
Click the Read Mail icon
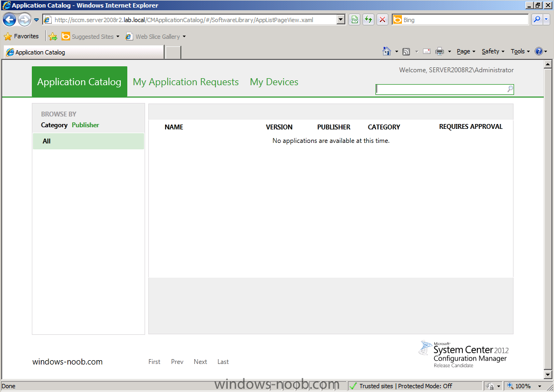[x=427, y=52]
